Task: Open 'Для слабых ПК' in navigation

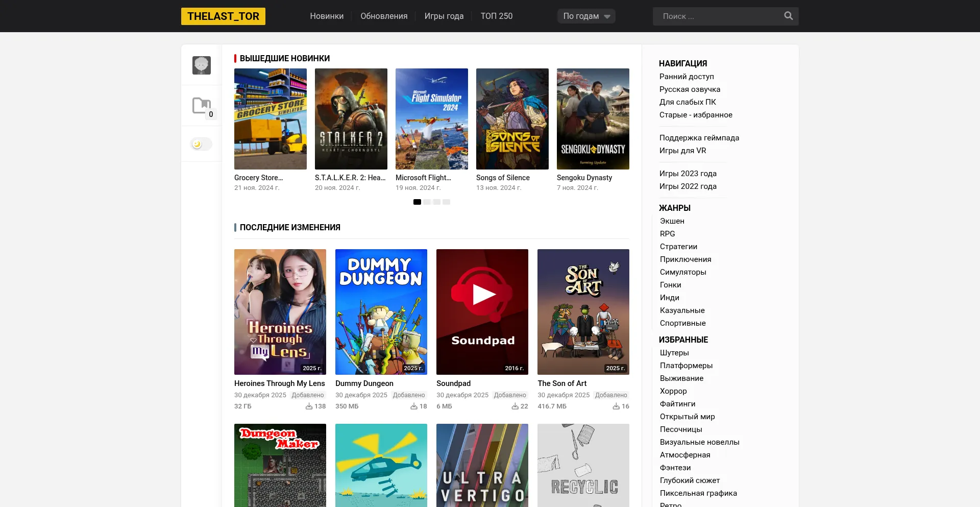Action: 688,102
